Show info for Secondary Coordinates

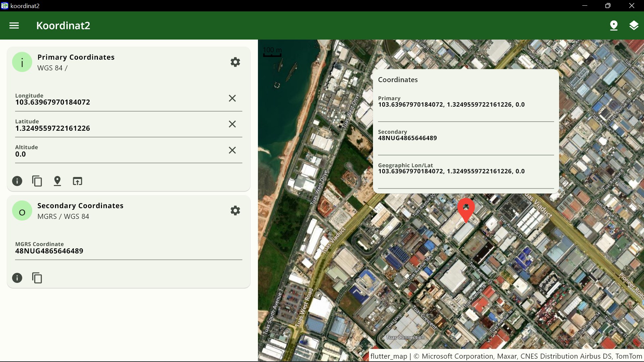[17, 278]
